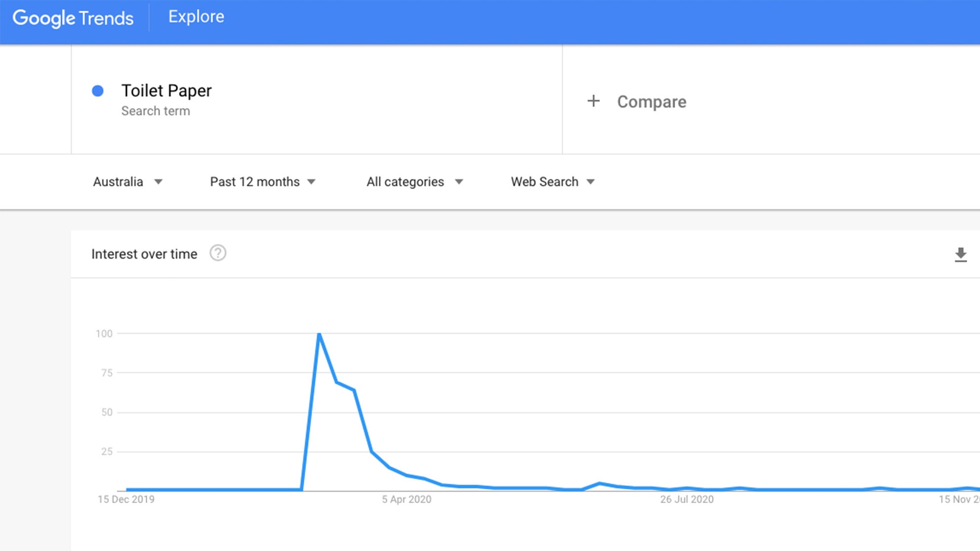Screen dimensions: 980x551
Task: Open the Web Search type dropdown
Action: point(553,182)
